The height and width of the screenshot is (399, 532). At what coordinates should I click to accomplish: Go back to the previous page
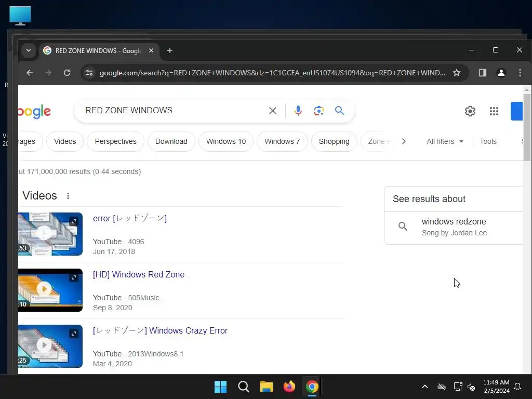coord(30,73)
